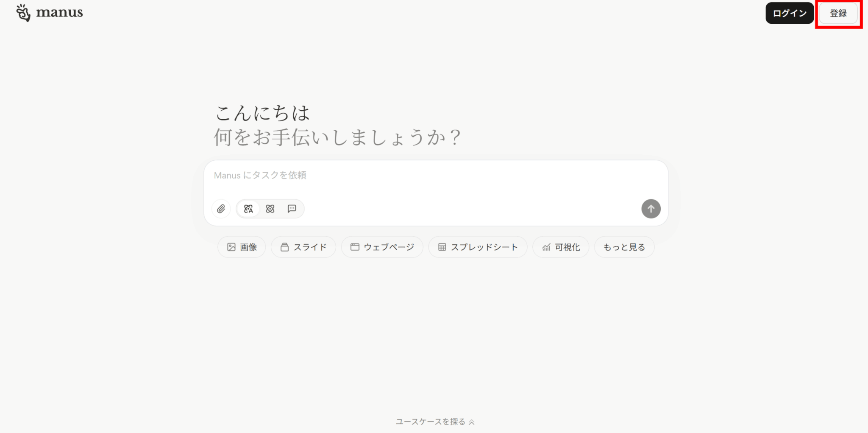Click the manus wordmark text

[x=59, y=12]
